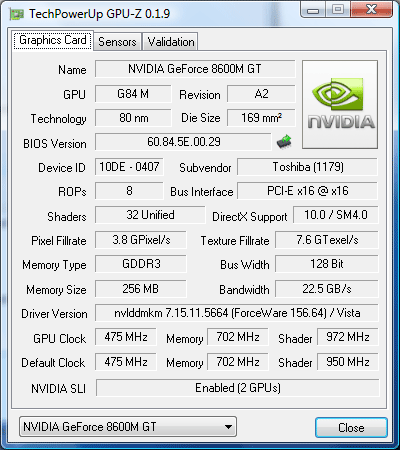Click the BIOS save chip icon

(284, 142)
